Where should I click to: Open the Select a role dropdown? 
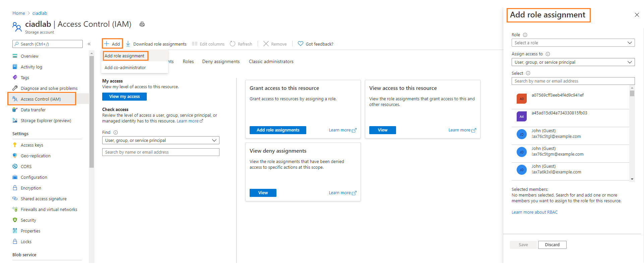coord(573,43)
